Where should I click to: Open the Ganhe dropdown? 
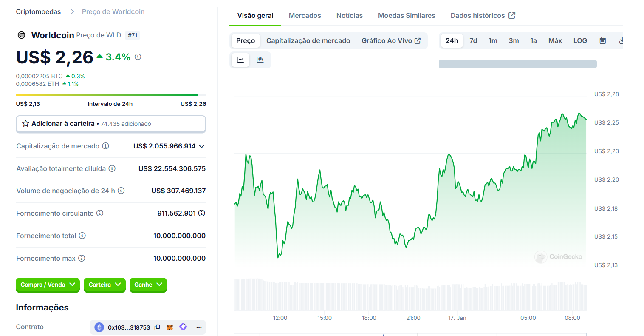click(148, 285)
